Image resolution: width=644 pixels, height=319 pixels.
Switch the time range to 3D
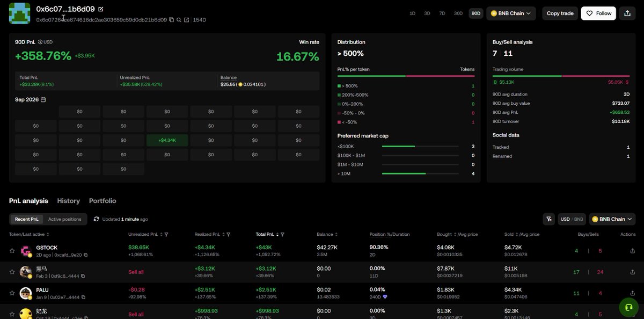click(x=427, y=13)
